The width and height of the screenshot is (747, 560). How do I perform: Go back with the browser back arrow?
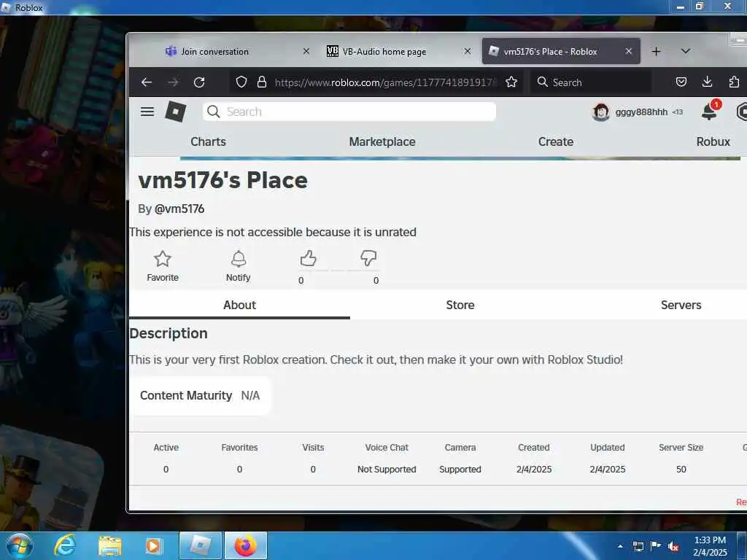pos(146,82)
